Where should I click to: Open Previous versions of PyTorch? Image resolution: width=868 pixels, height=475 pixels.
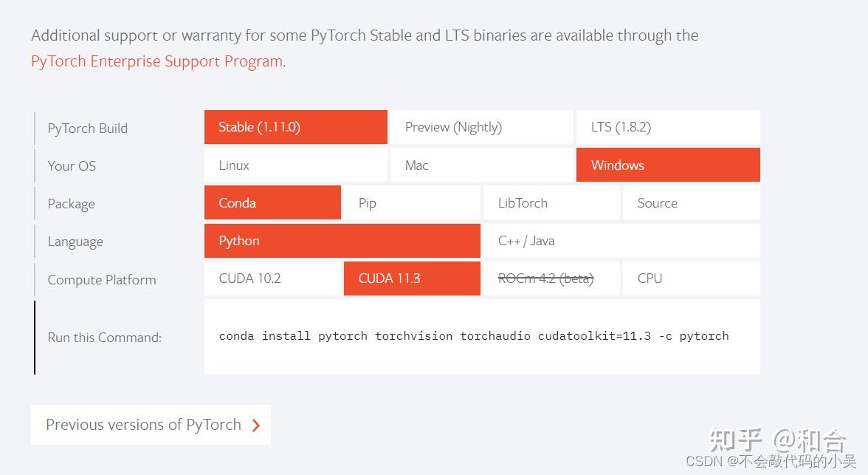144,425
